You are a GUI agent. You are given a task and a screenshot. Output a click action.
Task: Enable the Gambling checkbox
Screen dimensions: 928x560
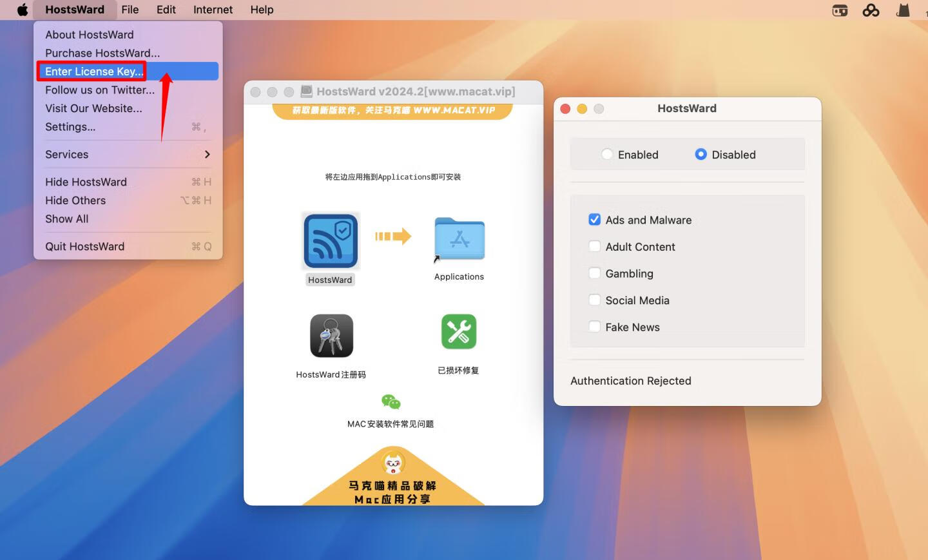point(594,273)
